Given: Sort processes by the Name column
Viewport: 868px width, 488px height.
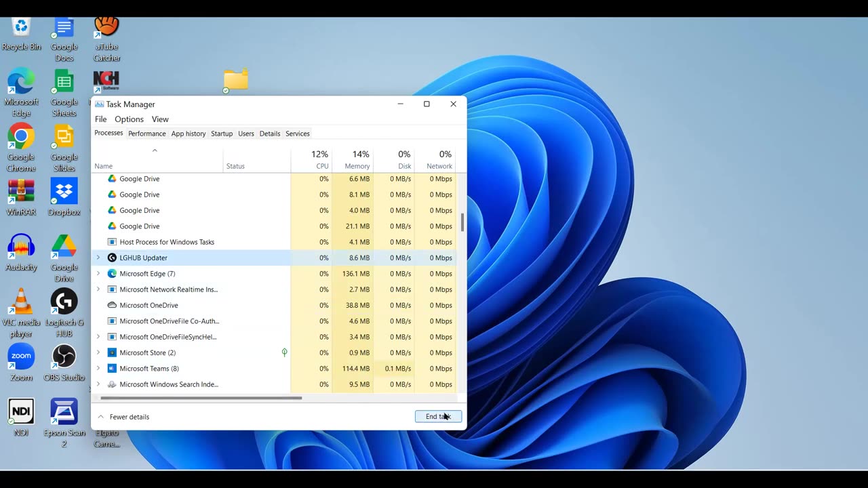Looking at the screenshot, I should [157, 159].
